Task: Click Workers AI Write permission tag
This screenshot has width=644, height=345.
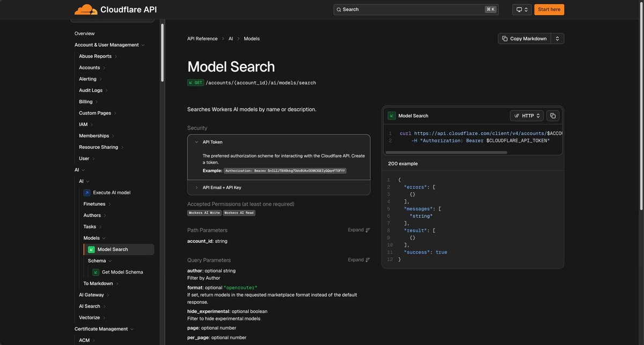Action: [x=204, y=213]
